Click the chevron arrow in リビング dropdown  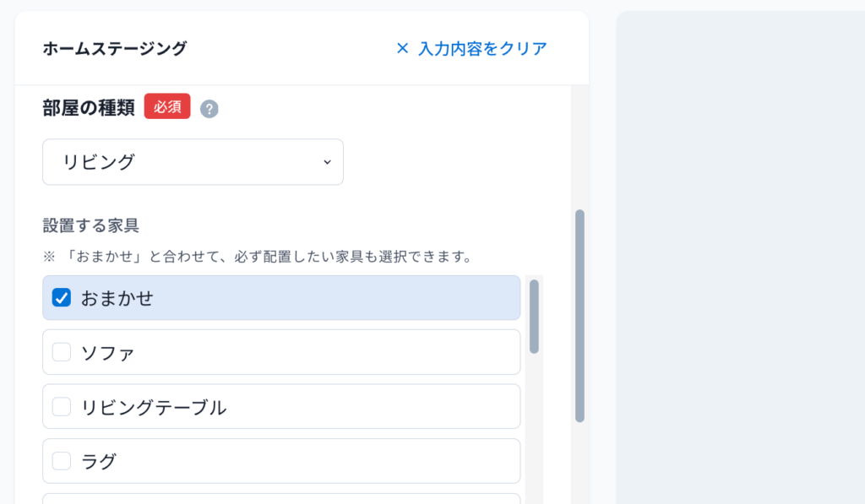[x=327, y=162]
